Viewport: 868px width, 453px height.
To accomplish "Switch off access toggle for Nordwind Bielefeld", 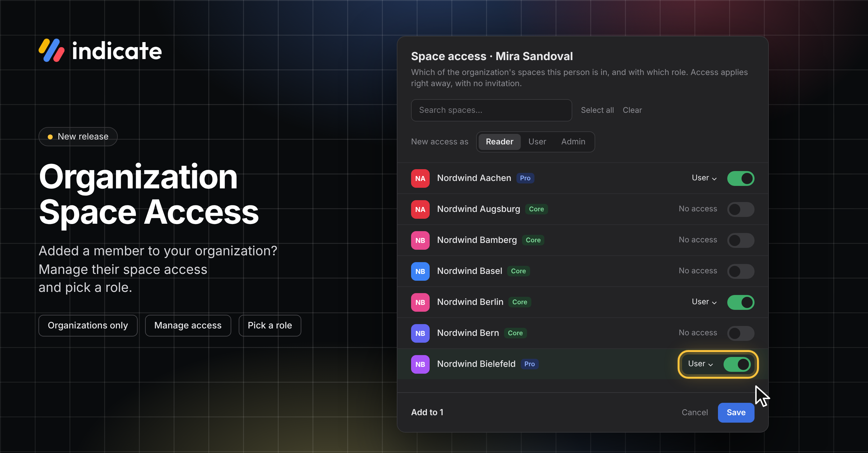I will [737, 364].
